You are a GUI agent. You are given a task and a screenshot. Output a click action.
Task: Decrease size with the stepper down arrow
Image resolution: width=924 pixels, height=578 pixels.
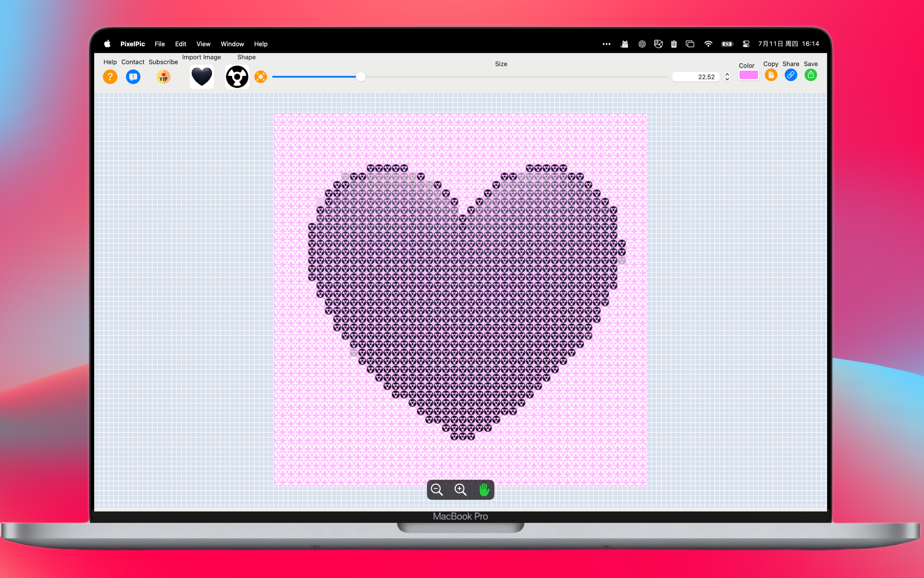click(727, 79)
